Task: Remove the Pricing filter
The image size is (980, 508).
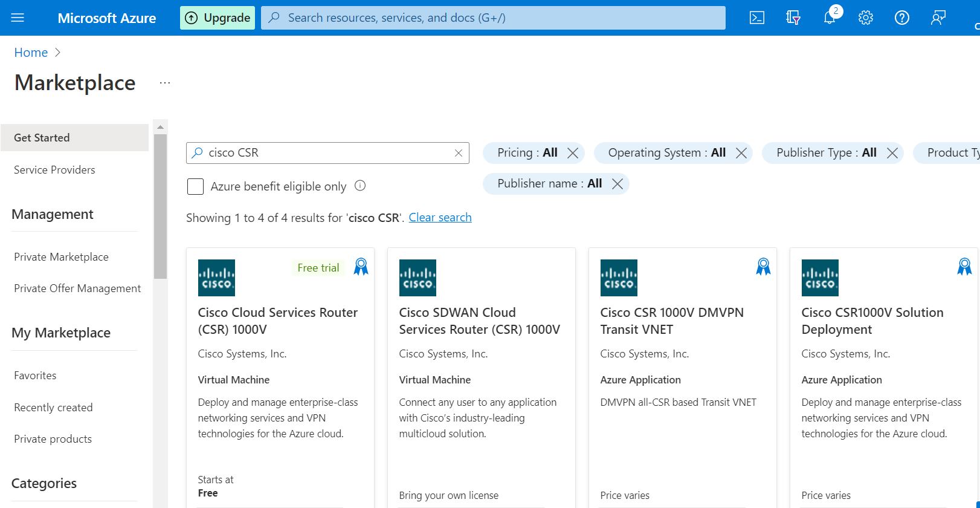Action: [x=573, y=153]
